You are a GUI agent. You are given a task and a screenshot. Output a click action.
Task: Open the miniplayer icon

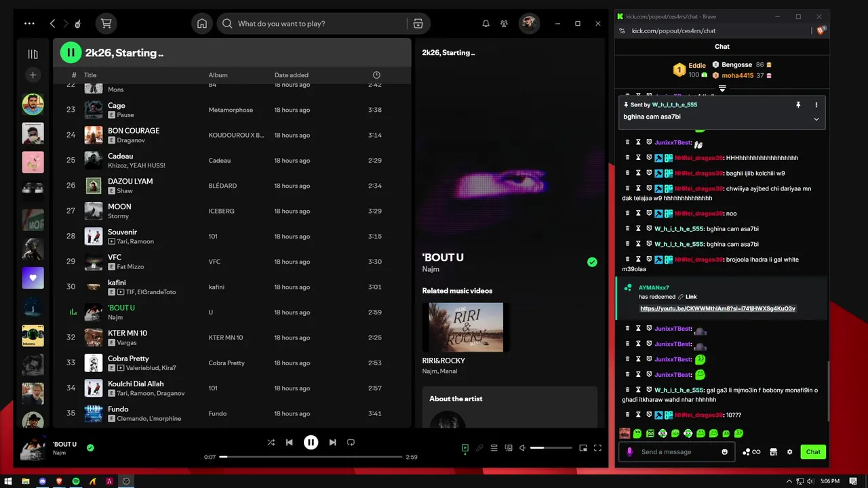(x=583, y=447)
